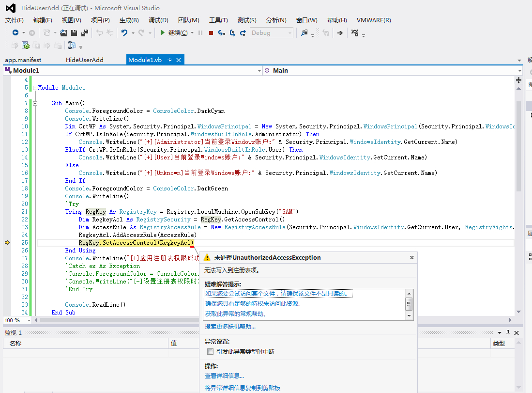The height and width of the screenshot is (393, 532).
Task: Click the Navigate Backward icon
Action: (15, 33)
